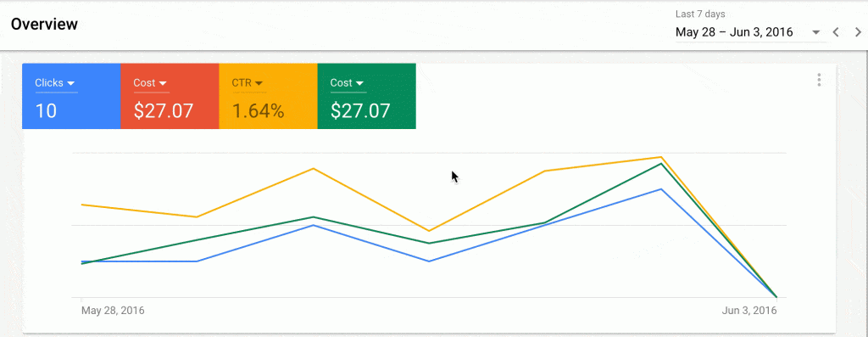Select the blue Clicks value 10
868x337 pixels.
(x=46, y=111)
